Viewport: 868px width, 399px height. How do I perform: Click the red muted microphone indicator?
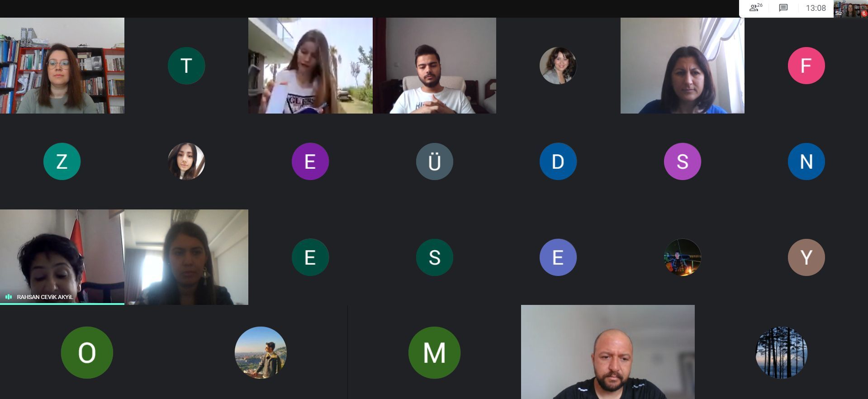864,14
